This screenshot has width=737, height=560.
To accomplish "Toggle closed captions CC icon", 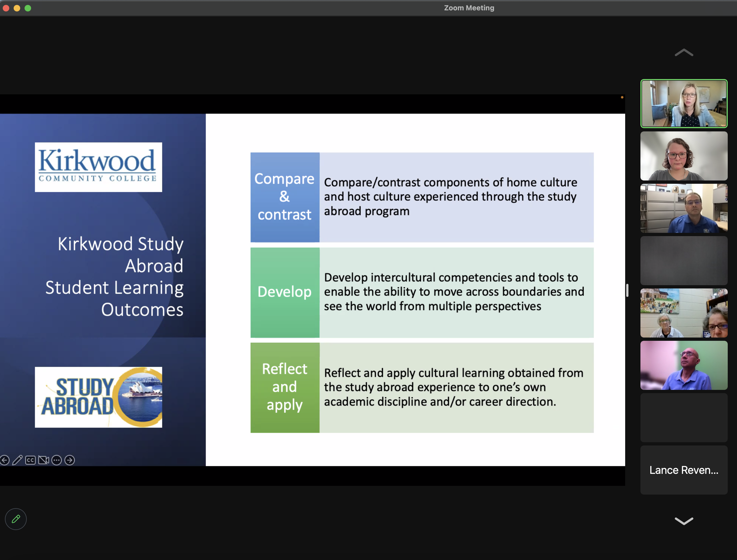I will (x=30, y=460).
